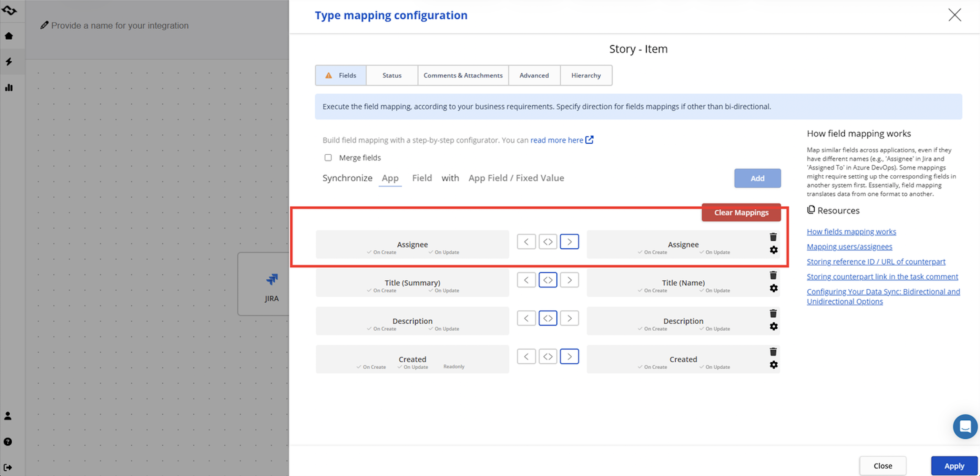
Task: Click the lightning bolt sidebar icon
Action: 9,62
